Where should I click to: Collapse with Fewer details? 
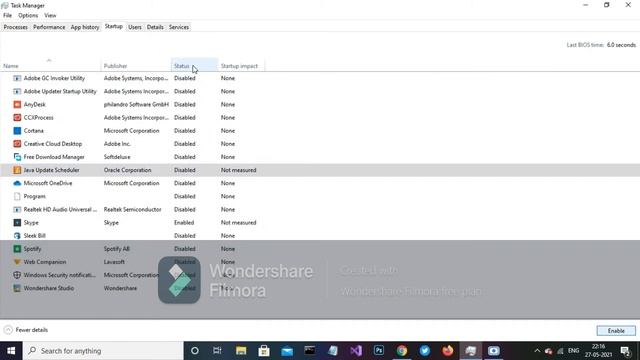(26, 330)
